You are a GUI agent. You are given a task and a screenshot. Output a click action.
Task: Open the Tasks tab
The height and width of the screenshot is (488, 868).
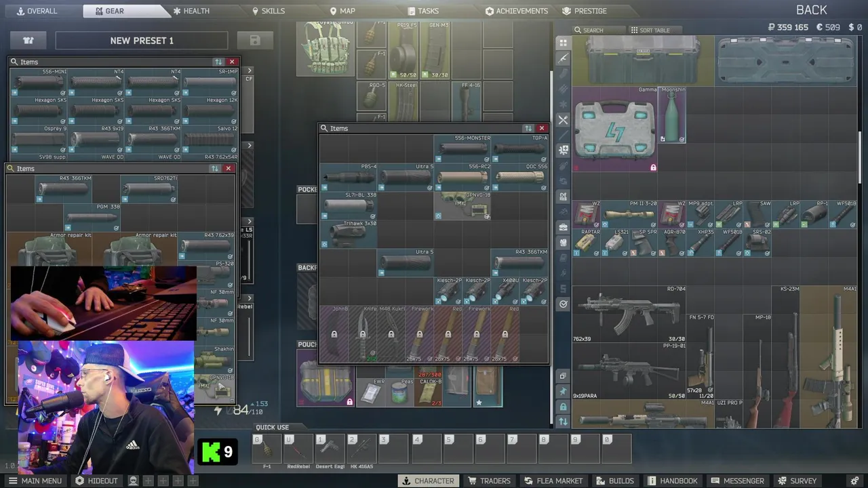pos(423,11)
